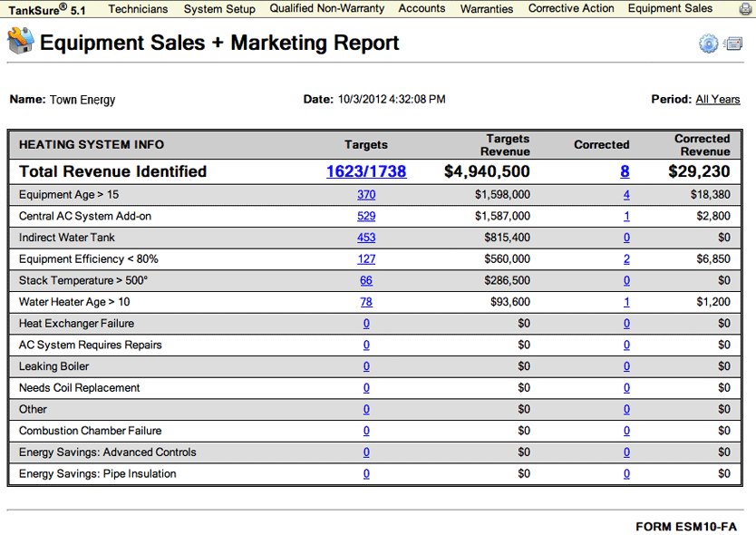The height and width of the screenshot is (535, 756).
Task: Open corrected 4 for Equipment Age > 15
Action: [x=626, y=195]
